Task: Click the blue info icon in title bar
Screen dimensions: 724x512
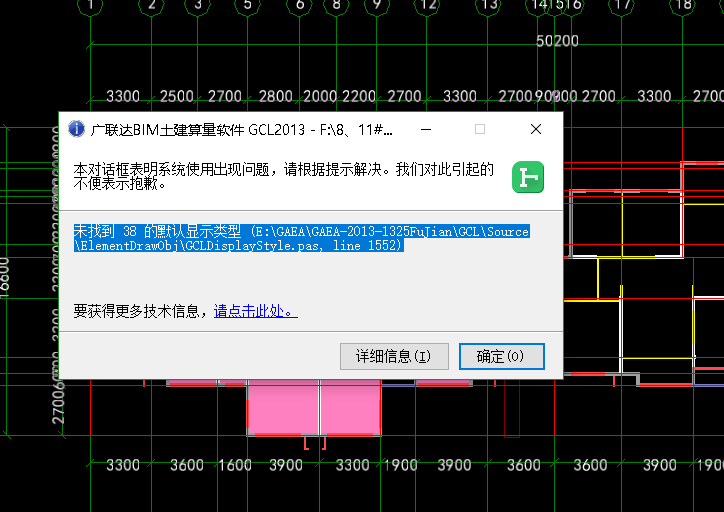Action: (76, 129)
